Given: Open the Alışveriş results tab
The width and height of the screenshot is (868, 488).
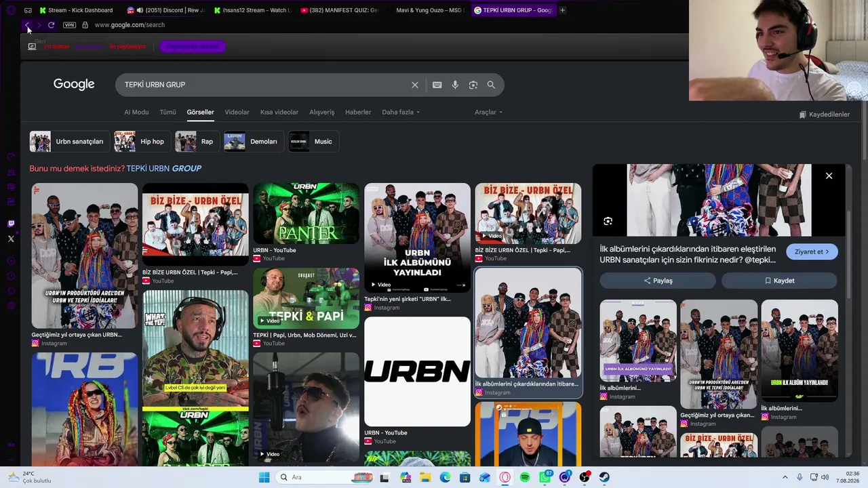Looking at the screenshot, I should 322,113.
